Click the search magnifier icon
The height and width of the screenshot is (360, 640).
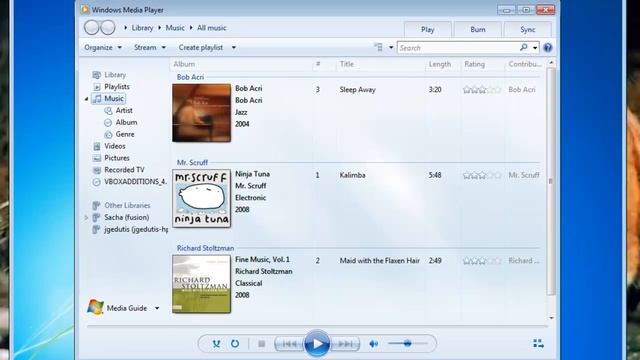point(524,47)
